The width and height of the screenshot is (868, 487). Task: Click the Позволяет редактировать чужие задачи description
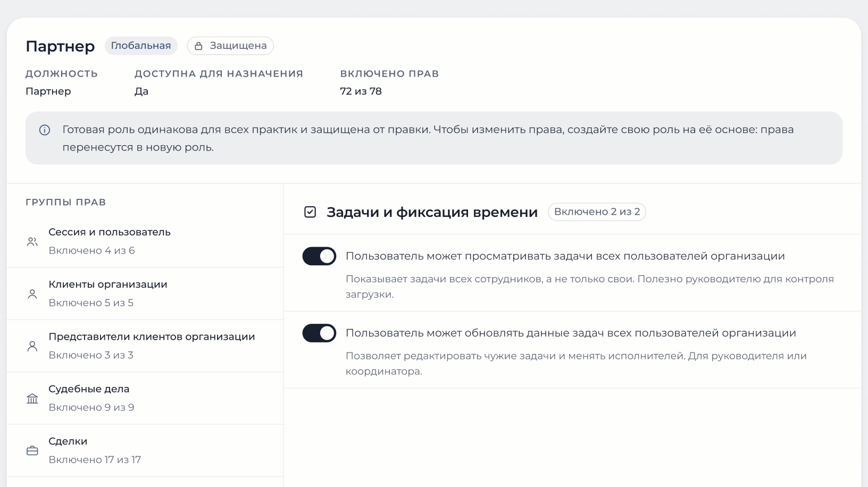pos(576,364)
